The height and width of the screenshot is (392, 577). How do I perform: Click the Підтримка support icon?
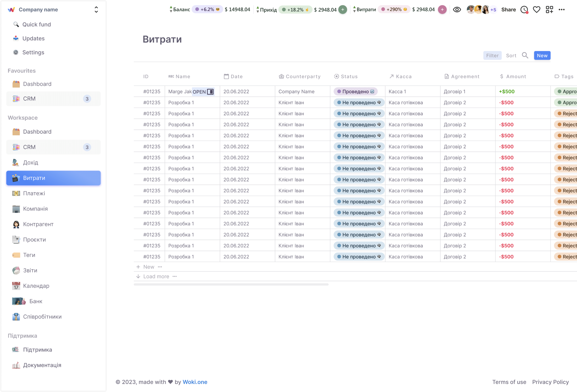15,349
